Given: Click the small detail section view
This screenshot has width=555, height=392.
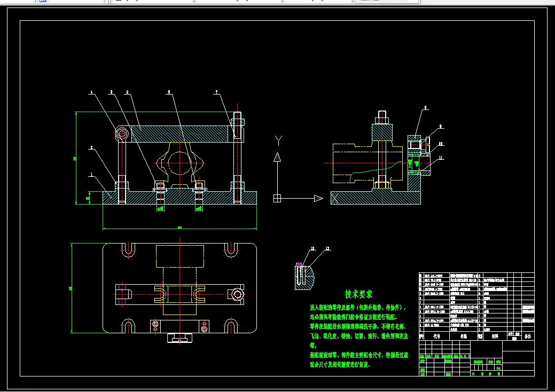Looking at the screenshot, I should (x=304, y=277).
